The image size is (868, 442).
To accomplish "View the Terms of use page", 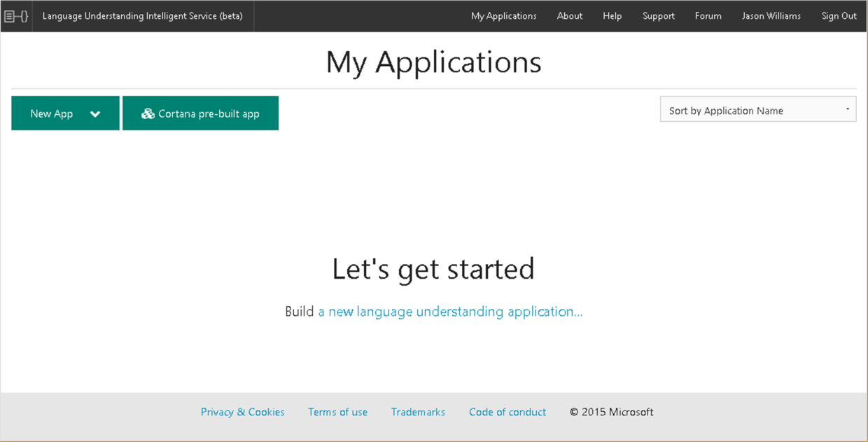I will click(x=337, y=412).
